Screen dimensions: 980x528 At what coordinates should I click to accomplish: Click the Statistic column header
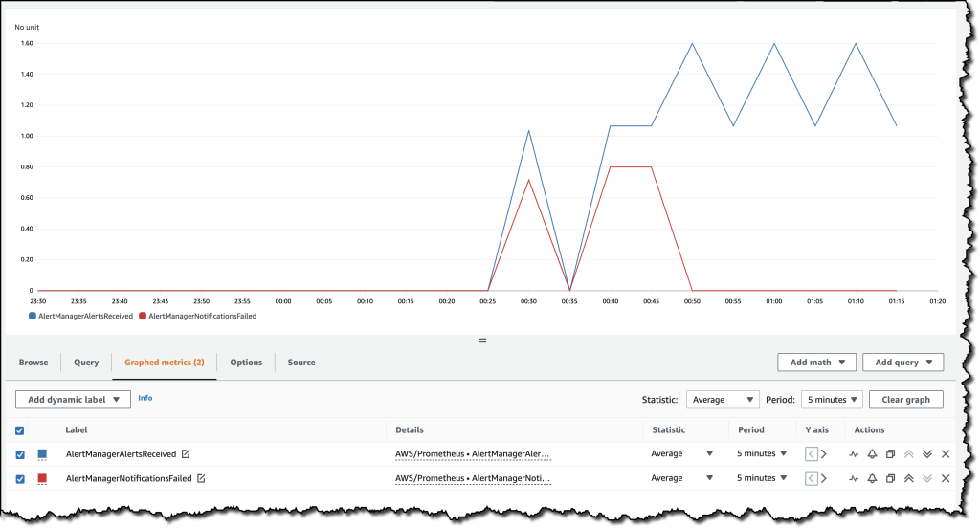point(669,430)
